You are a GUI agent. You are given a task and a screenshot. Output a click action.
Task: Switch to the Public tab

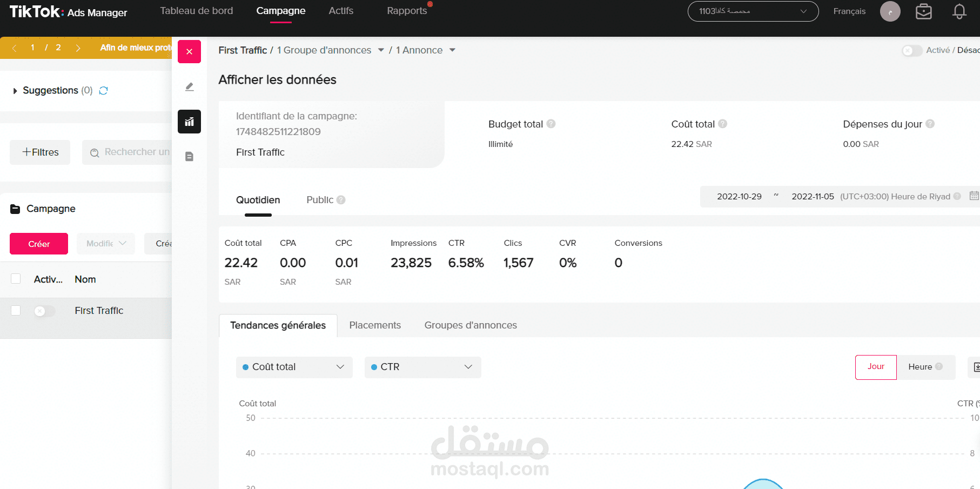tap(320, 200)
